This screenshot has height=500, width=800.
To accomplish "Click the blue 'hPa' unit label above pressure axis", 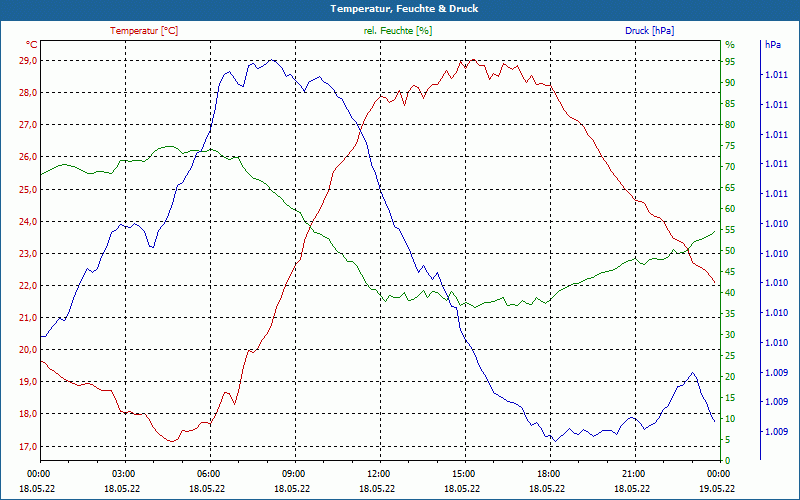I will click(772, 44).
